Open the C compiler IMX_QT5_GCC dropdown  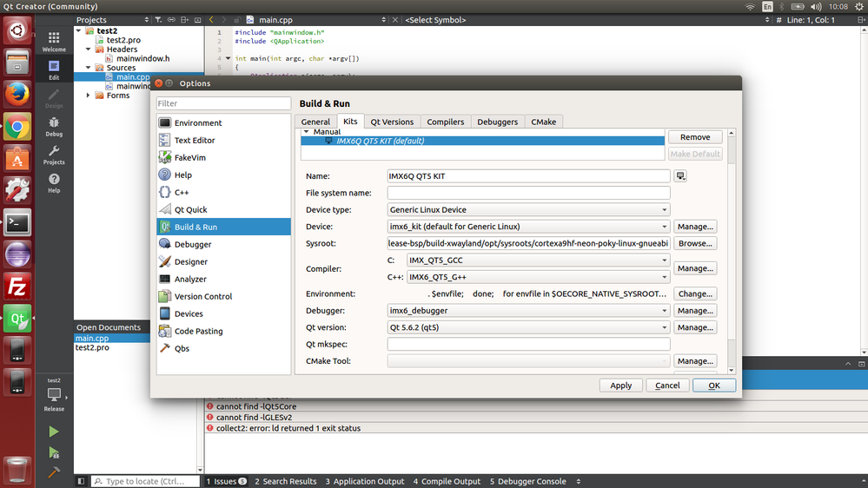(x=538, y=260)
